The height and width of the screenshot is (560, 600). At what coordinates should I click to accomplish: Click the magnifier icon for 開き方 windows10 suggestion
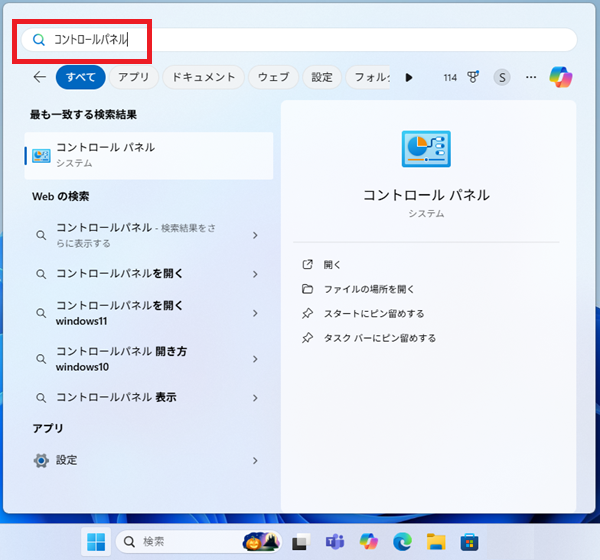coord(41,359)
